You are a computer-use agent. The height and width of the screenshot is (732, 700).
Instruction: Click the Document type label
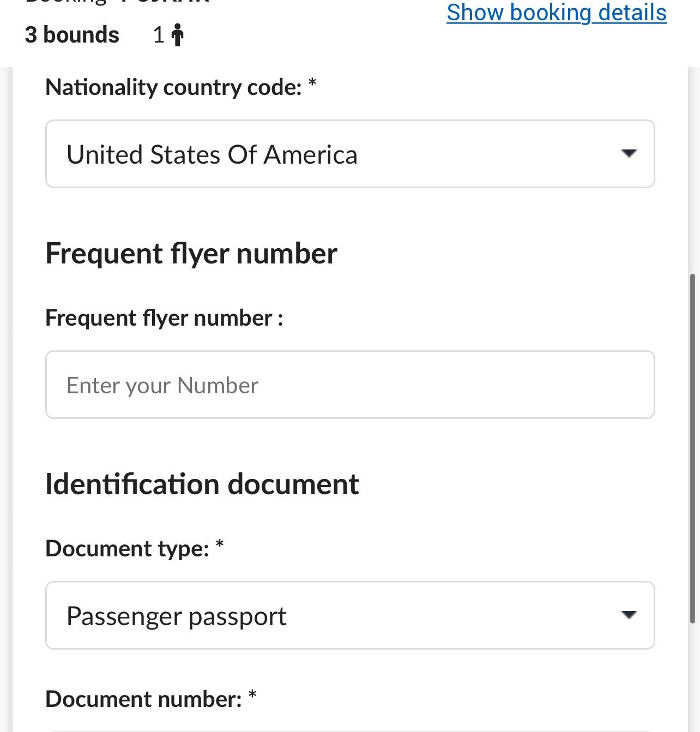click(x=127, y=549)
